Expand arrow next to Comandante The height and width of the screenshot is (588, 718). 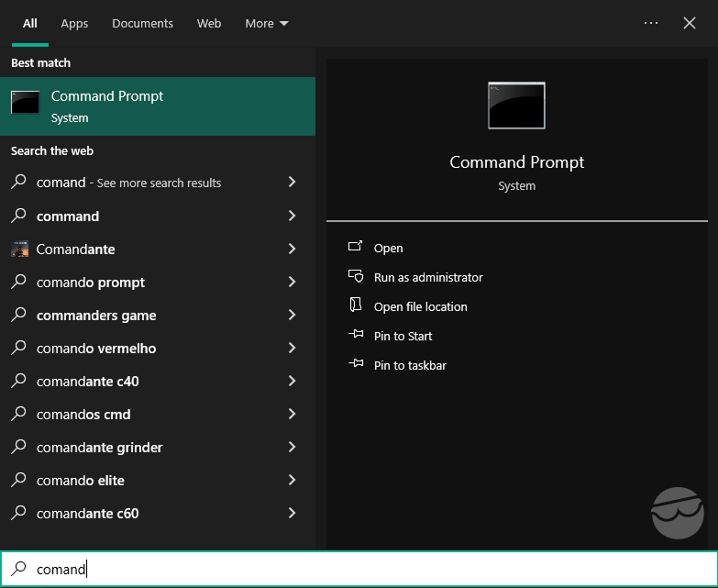(x=293, y=249)
